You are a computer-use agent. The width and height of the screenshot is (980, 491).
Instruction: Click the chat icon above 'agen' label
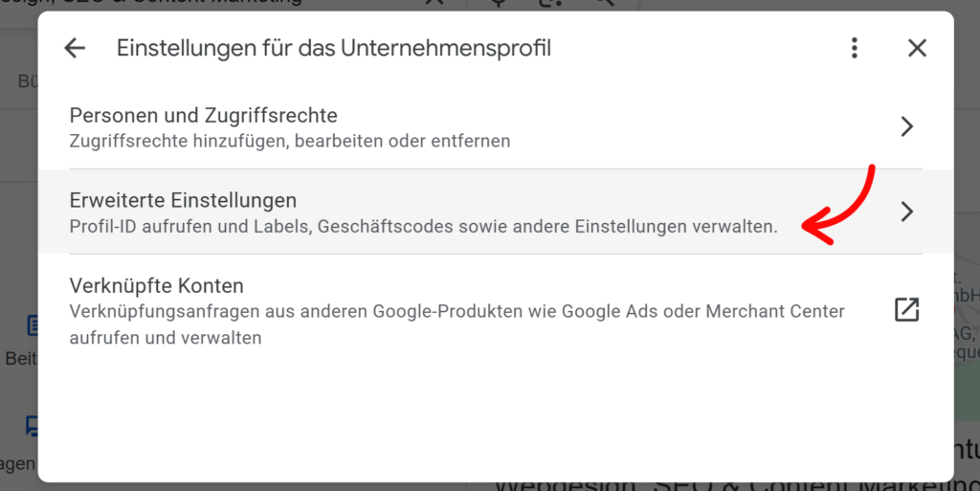[x=33, y=424]
